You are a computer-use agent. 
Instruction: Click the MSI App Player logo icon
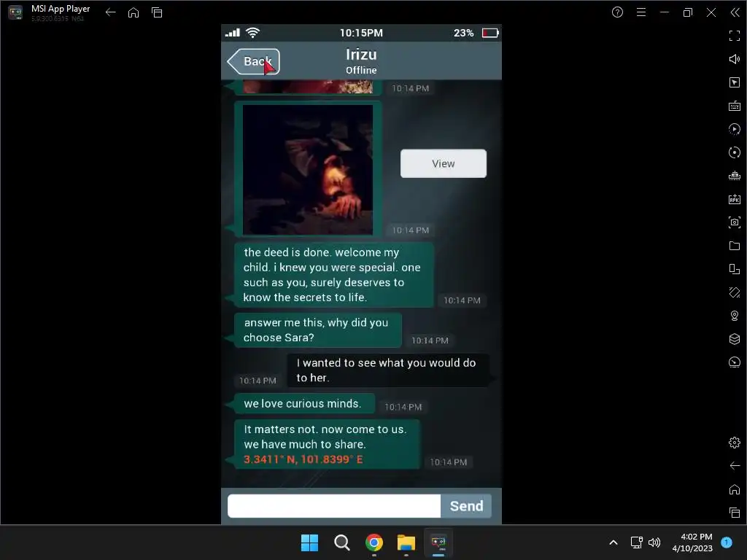point(15,12)
